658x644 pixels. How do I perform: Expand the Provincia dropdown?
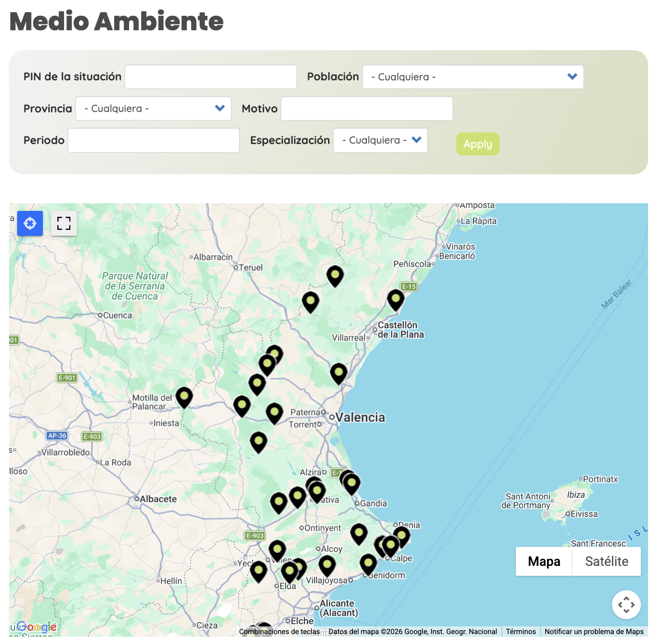[x=153, y=108]
